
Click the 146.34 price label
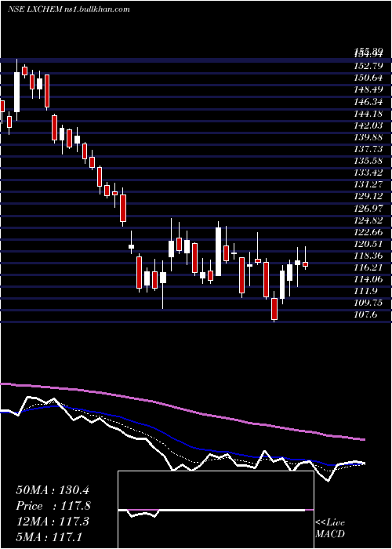click(368, 101)
